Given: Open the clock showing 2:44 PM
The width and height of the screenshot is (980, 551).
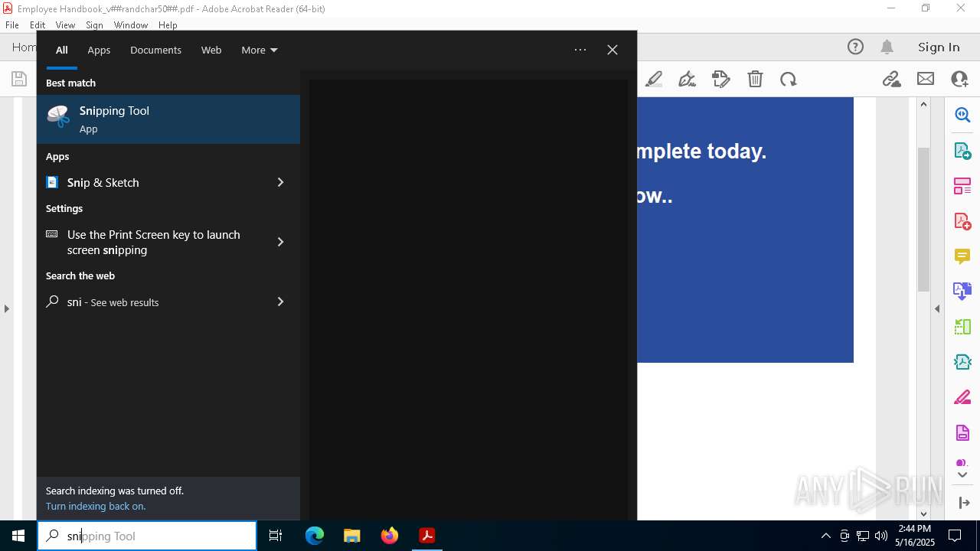Looking at the screenshot, I should click(916, 536).
